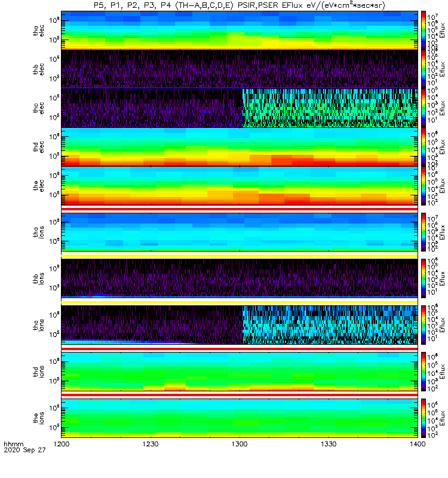
Task: Click the 'hhmm' axis unit label
Action: coord(14,444)
